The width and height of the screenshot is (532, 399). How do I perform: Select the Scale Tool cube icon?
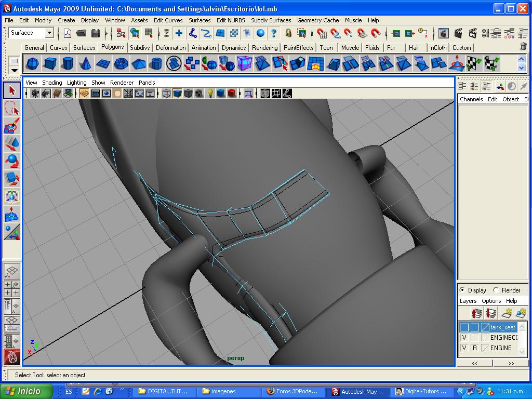[12, 179]
